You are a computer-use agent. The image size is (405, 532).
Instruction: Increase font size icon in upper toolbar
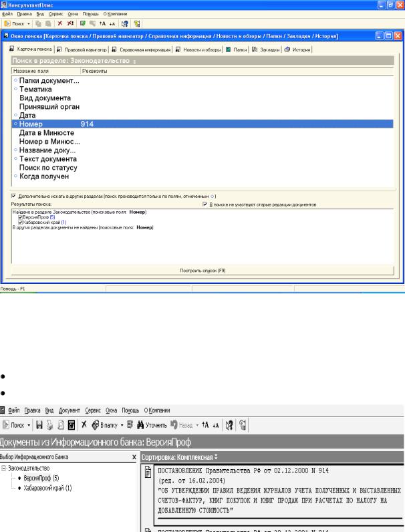[x=102, y=23]
